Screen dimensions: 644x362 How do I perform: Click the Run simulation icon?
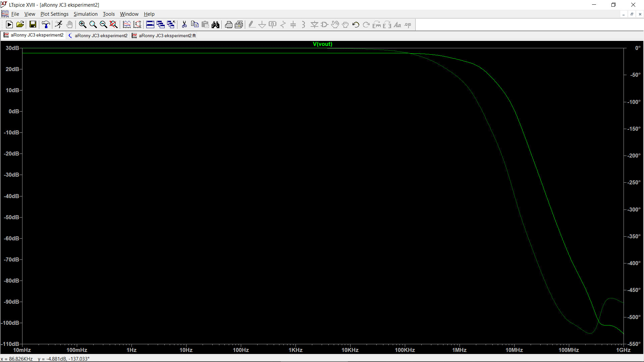(9, 24)
